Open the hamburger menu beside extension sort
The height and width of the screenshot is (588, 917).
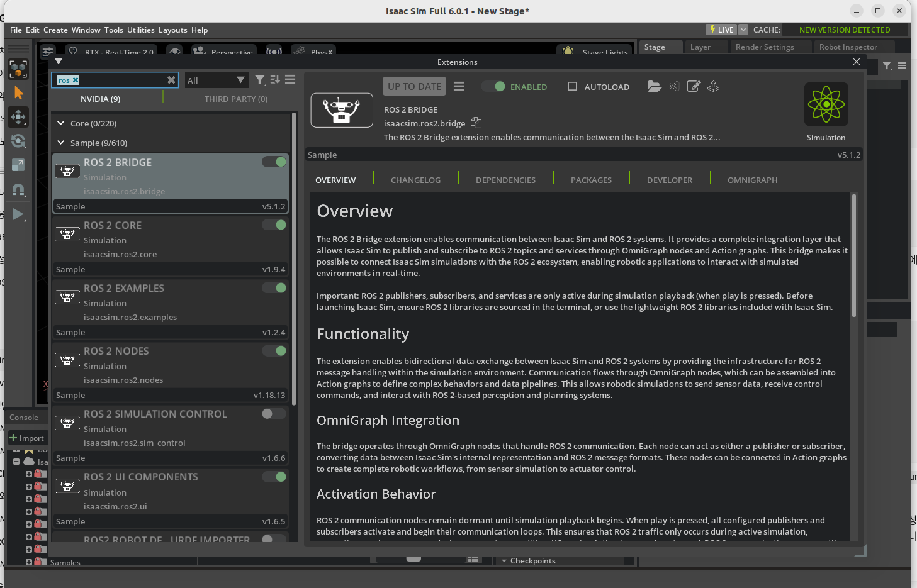(290, 80)
